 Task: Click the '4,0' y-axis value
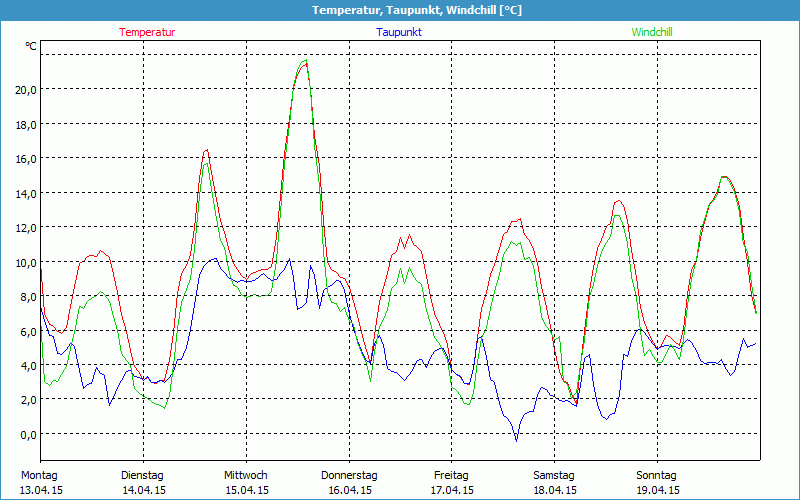coord(29,365)
